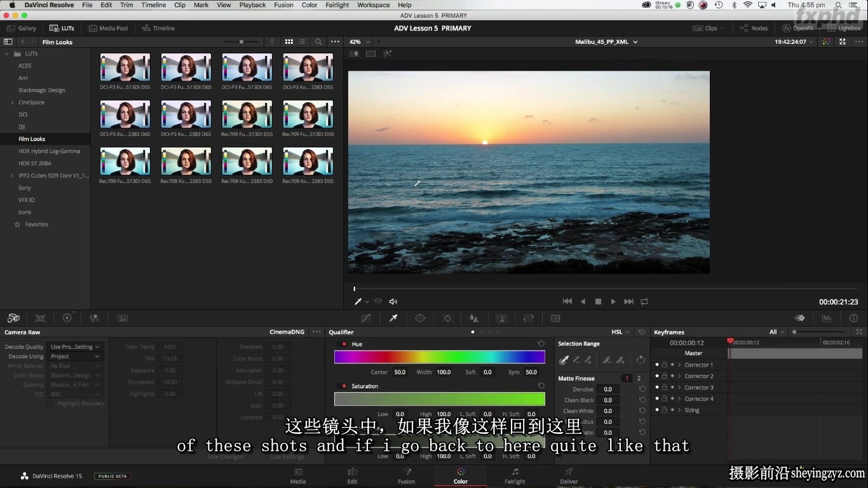Open the viewer 42% zoom dropdown
The height and width of the screenshot is (488, 868).
pos(359,42)
